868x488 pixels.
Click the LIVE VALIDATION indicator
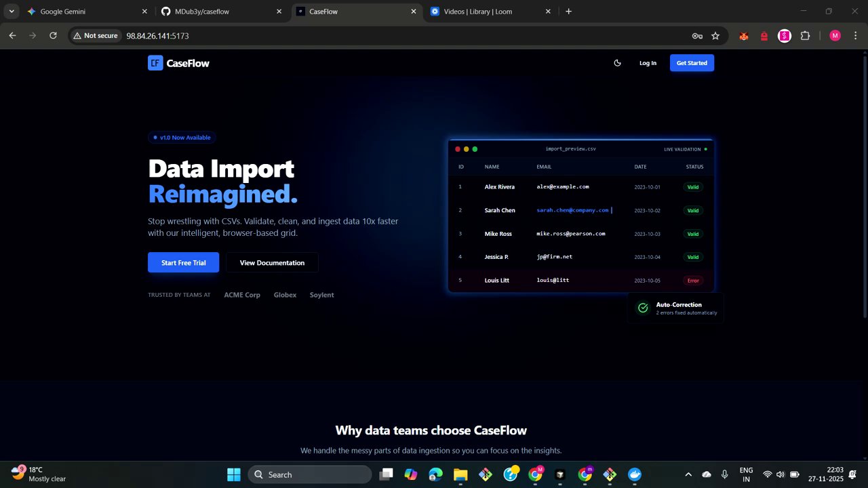(686, 149)
